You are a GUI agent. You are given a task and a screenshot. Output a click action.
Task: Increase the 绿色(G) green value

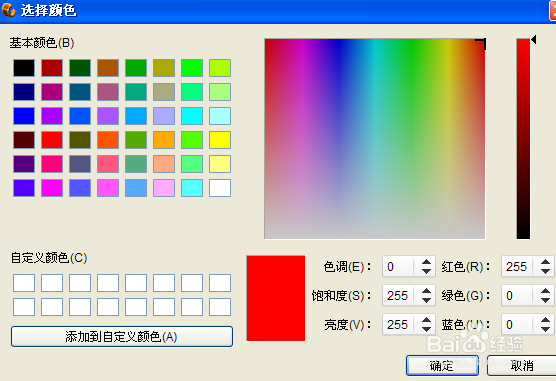tap(546, 291)
